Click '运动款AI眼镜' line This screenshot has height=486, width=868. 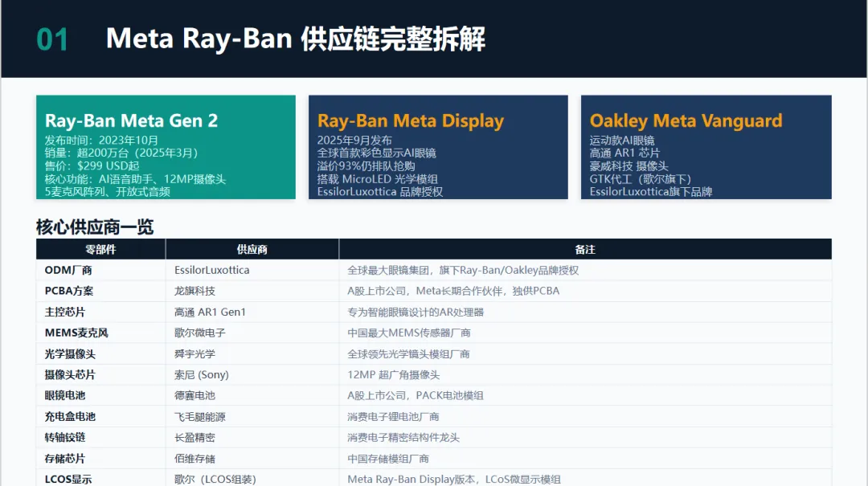point(621,140)
